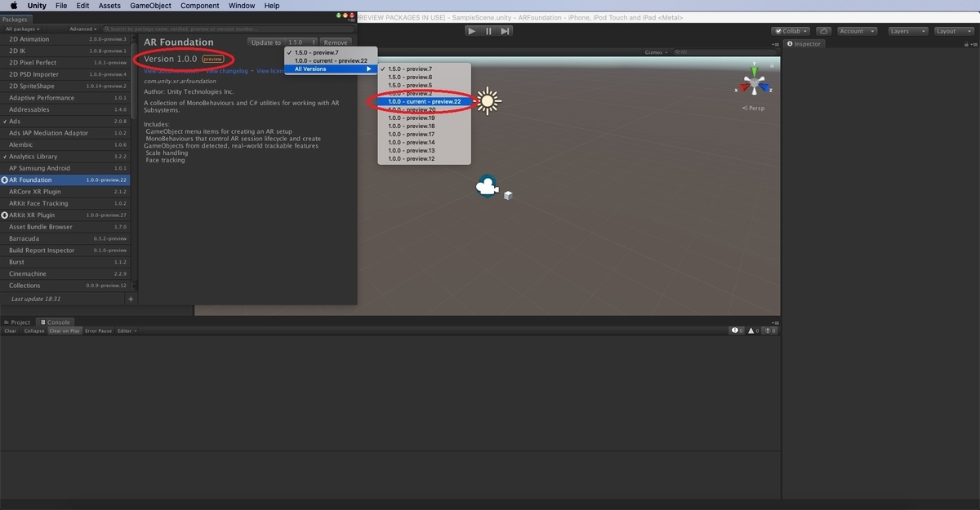Click the Remove button
The width and height of the screenshot is (980, 510).
(x=335, y=42)
